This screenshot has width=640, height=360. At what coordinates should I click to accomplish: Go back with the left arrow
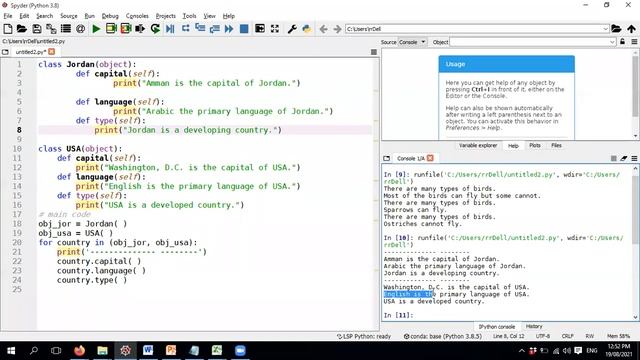coord(323,29)
